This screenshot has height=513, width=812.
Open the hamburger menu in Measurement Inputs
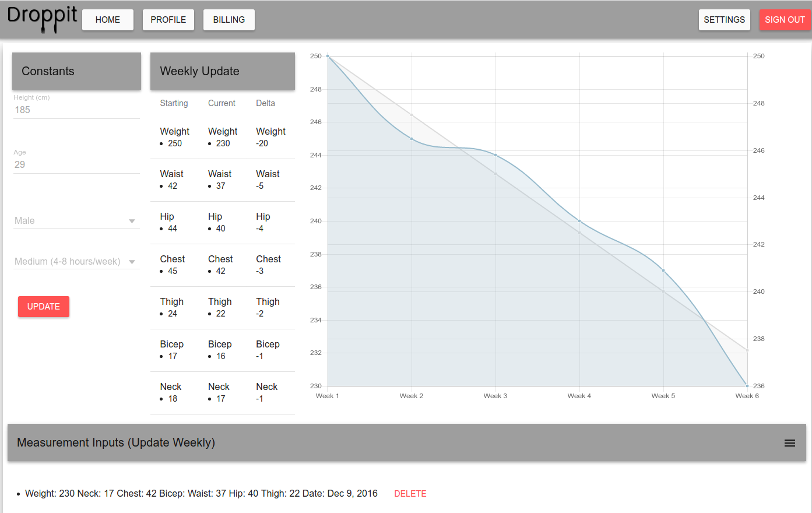click(x=790, y=443)
